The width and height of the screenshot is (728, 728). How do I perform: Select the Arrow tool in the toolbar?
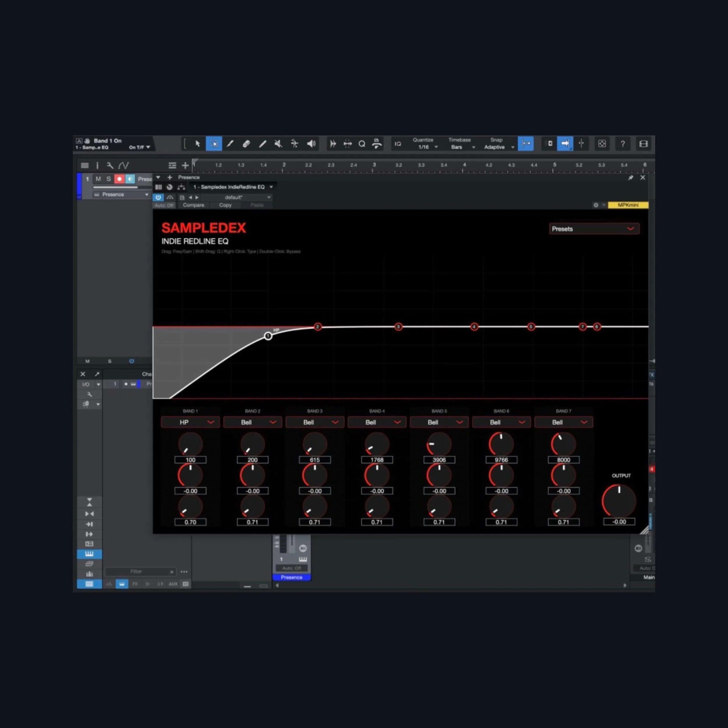pyautogui.click(x=197, y=143)
